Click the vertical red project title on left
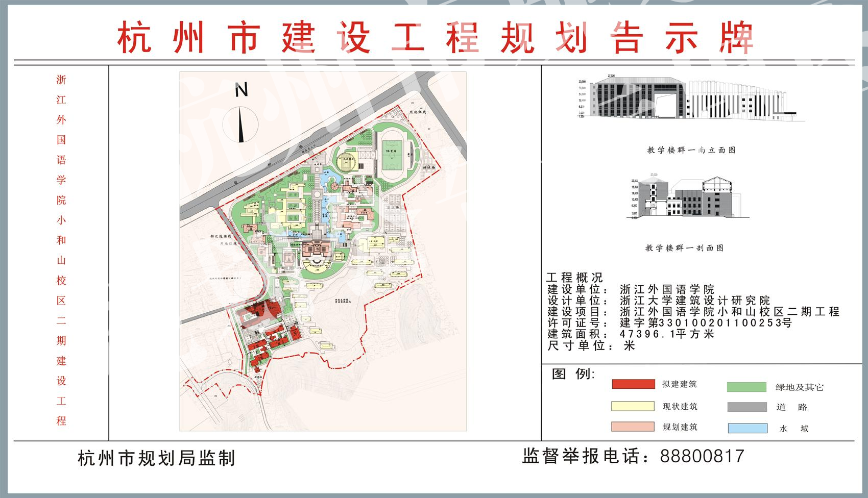868x498 pixels. (x=61, y=250)
